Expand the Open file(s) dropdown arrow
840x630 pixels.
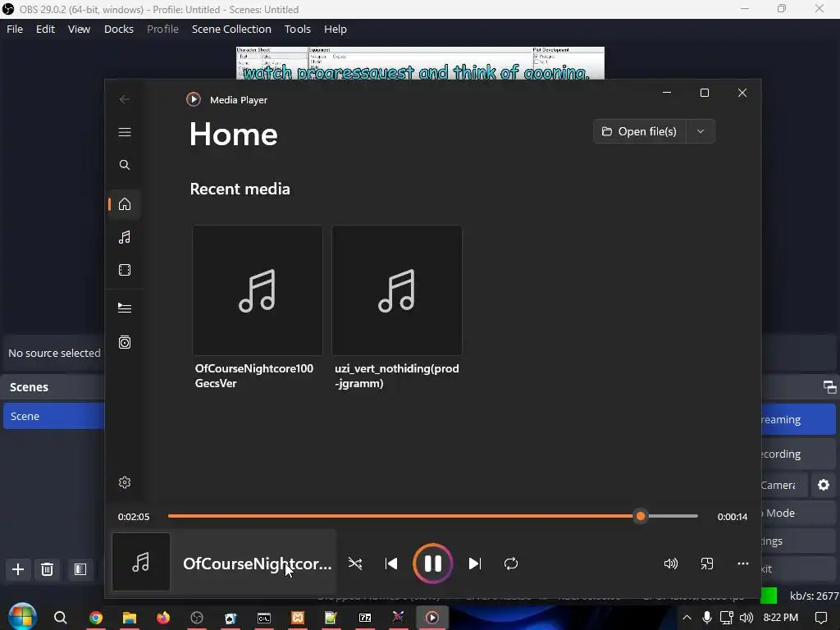[x=701, y=131]
